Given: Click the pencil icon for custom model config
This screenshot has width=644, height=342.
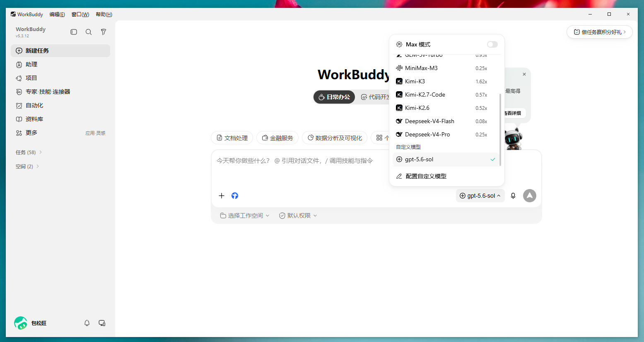Looking at the screenshot, I should [399, 176].
